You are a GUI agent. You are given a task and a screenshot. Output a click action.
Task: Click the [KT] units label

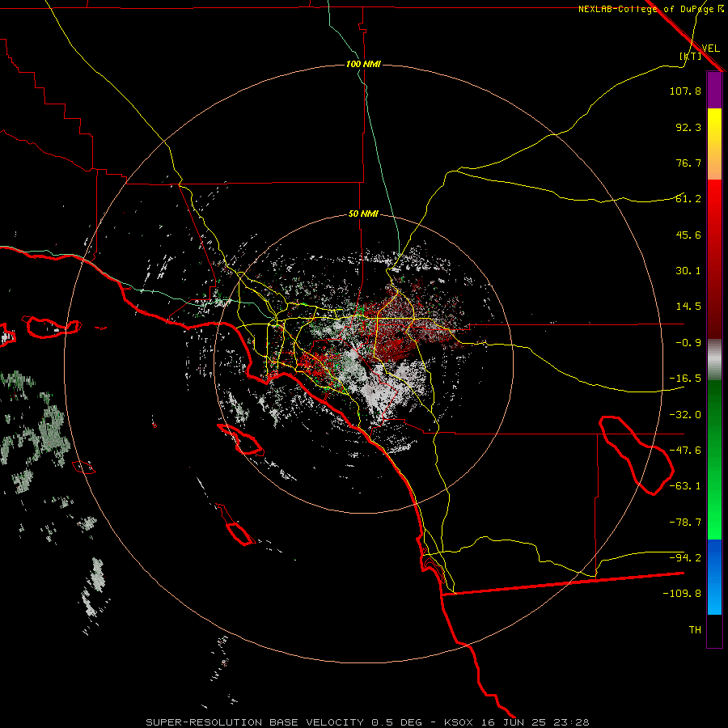pos(691,56)
